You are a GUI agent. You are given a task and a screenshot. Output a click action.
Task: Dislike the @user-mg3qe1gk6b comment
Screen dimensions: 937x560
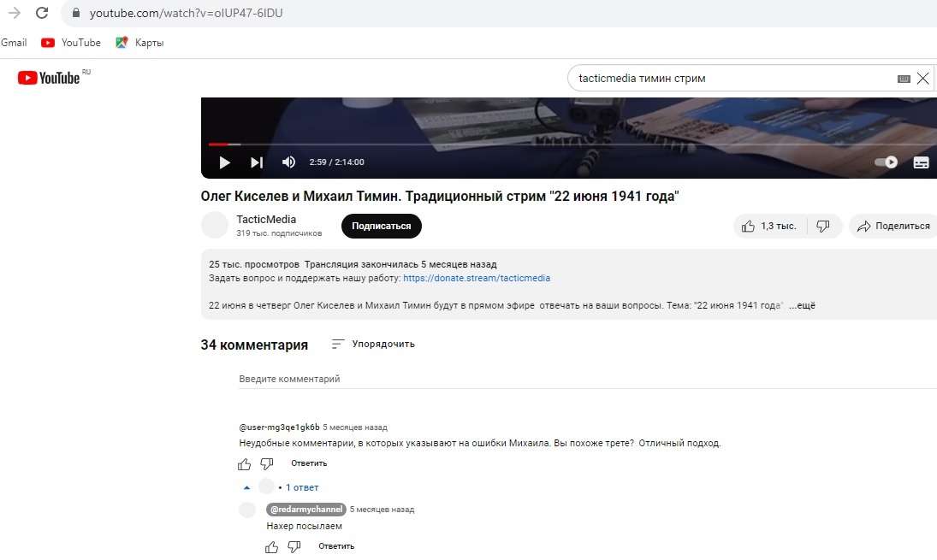click(266, 464)
